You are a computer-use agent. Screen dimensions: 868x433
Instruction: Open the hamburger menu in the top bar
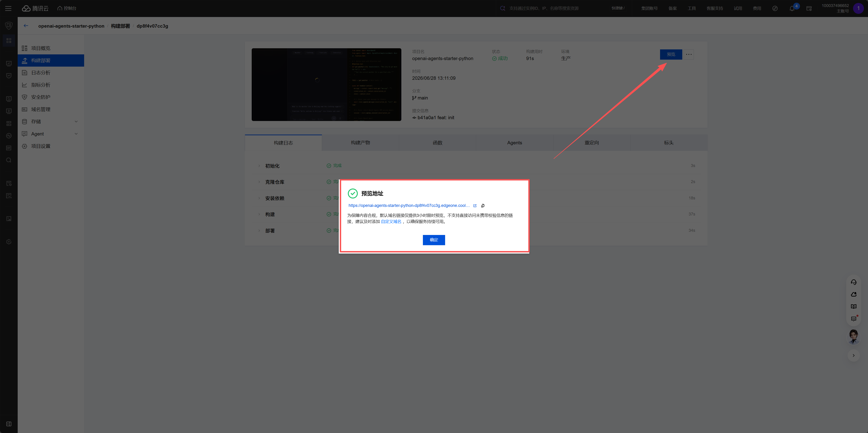tap(8, 8)
